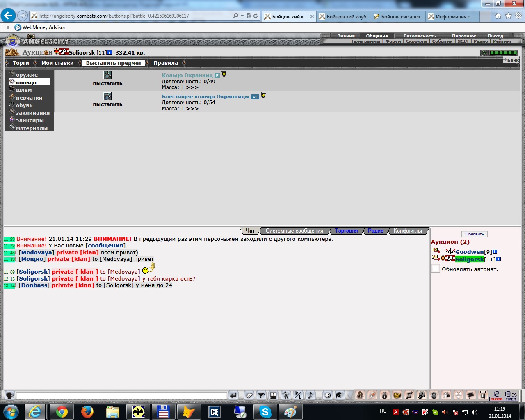The image size is (525, 420).
Task: Open Firefox from taskbar
Action: pos(87,411)
